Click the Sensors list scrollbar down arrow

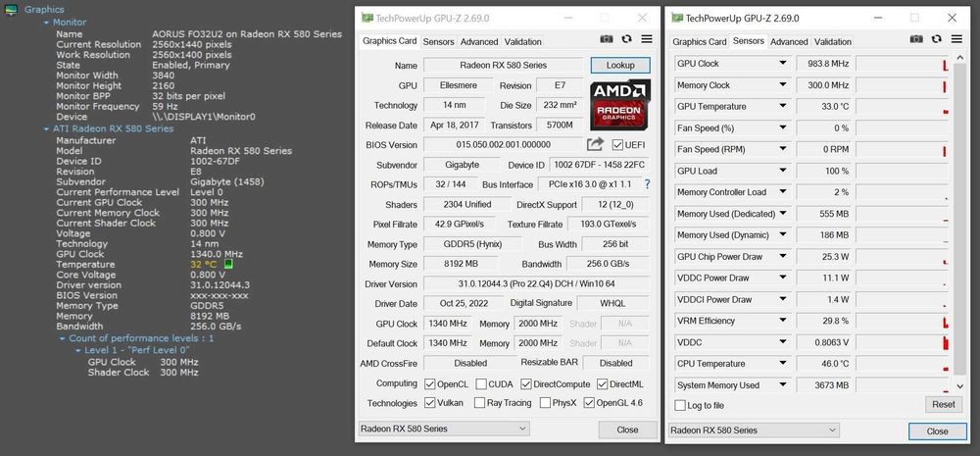[x=960, y=386]
